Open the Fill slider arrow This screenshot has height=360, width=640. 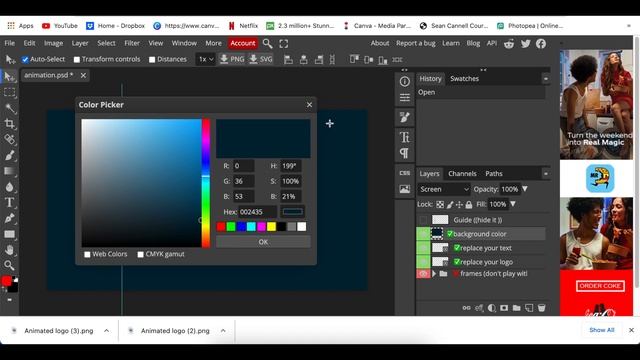(x=513, y=204)
